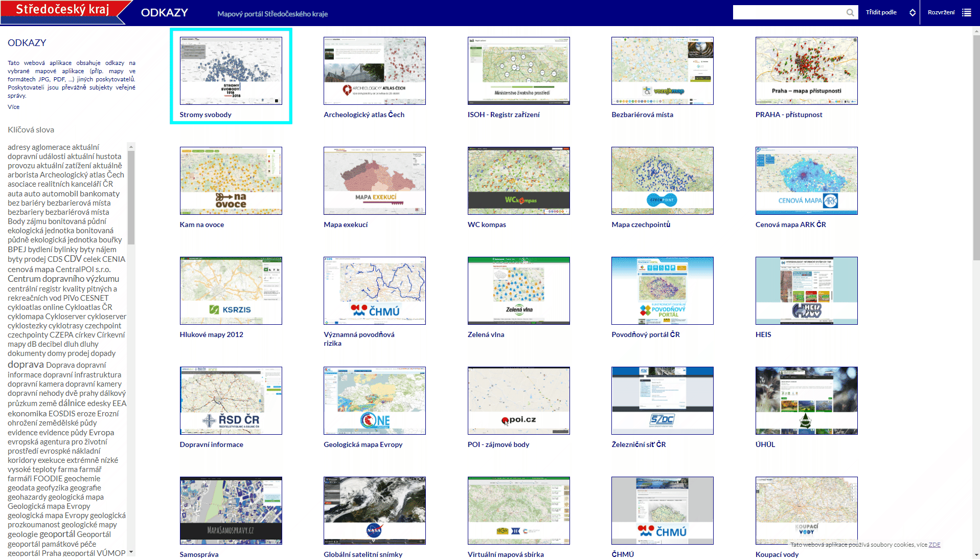Select the keyword 'dálnice'
Viewport: 980px width, 559px height.
pos(72,403)
